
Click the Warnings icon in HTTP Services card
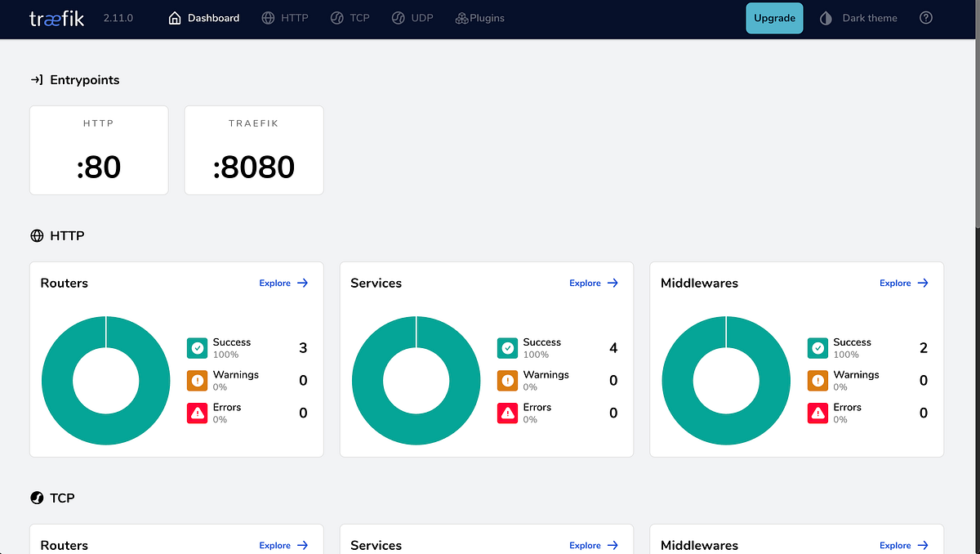tap(507, 381)
